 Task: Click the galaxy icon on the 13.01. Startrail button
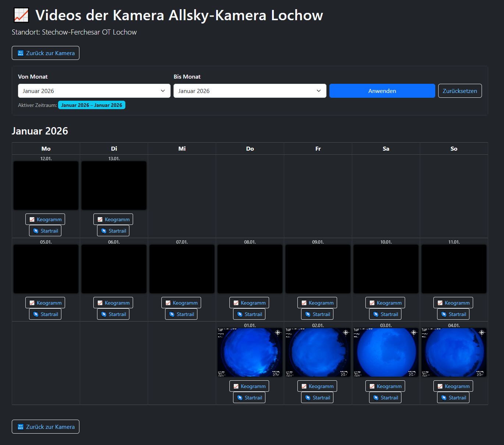pos(103,230)
